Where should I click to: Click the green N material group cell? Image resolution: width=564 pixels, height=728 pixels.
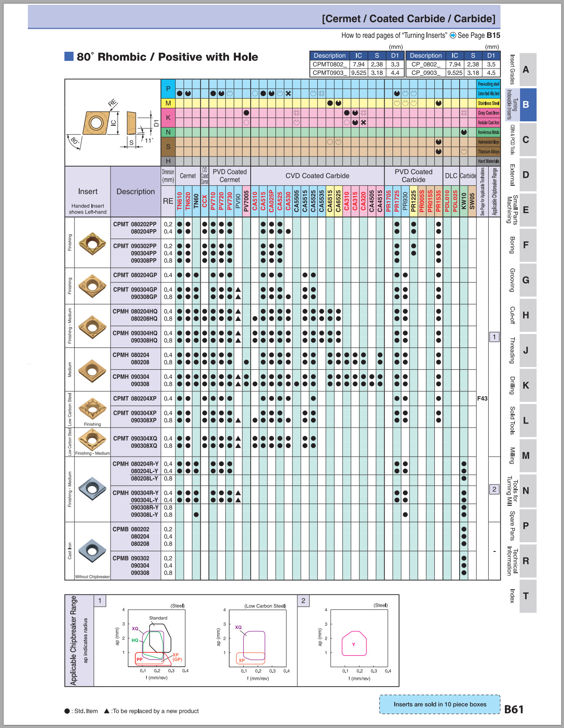(x=168, y=132)
